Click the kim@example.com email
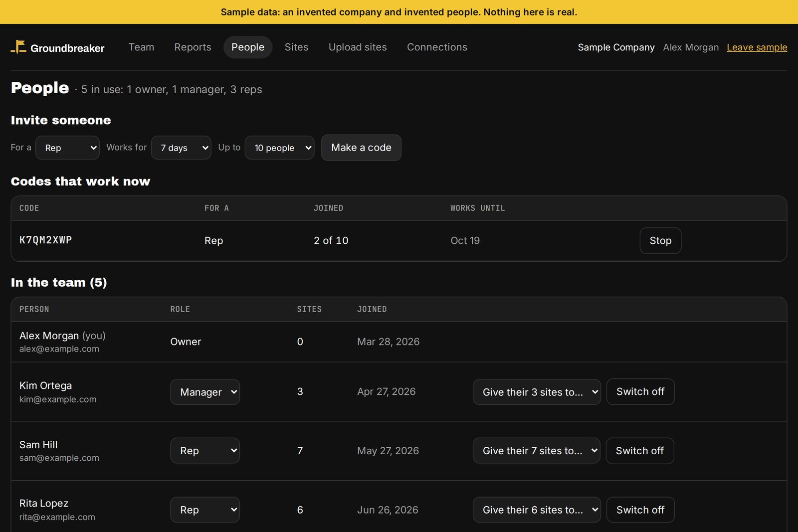The width and height of the screenshot is (798, 532). click(x=58, y=399)
